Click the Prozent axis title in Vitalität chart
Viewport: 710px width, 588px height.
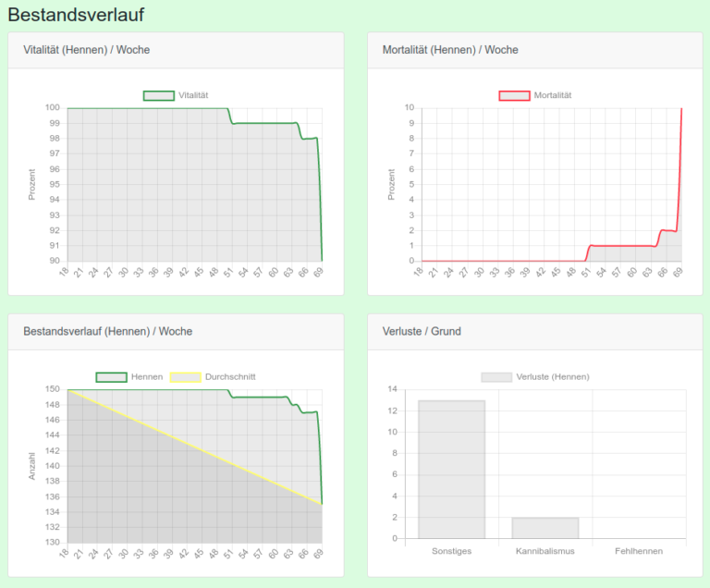coord(31,184)
